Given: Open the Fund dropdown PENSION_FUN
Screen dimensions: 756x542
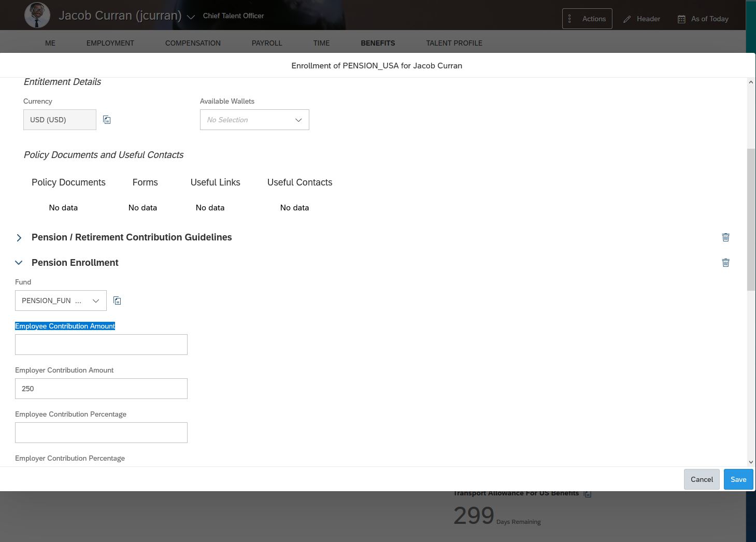Looking at the screenshot, I should click(61, 301).
